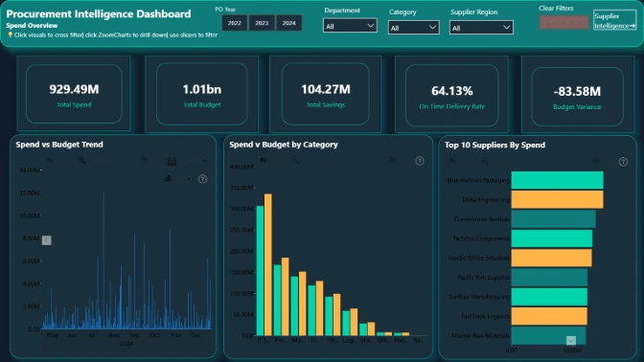Viewport: 644px width, 362px height.
Task: Click the 'Nordic Office Solutions' supplier label
Action: (x=479, y=258)
